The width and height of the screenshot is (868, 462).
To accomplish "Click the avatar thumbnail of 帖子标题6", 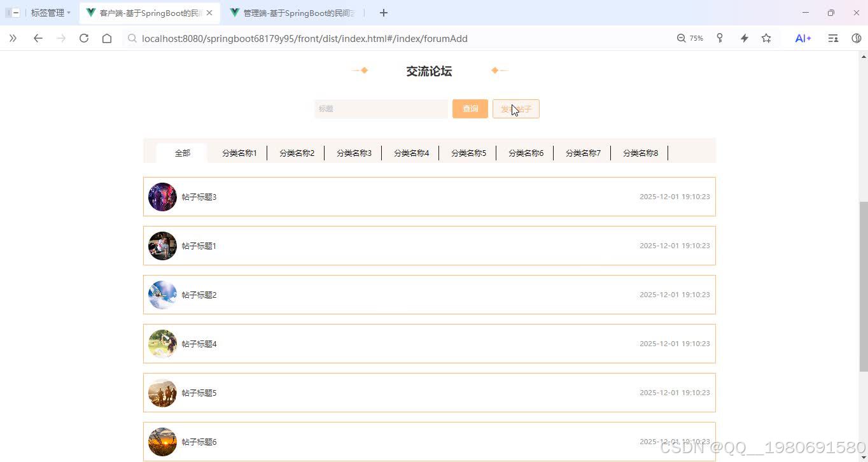I will tap(162, 442).
